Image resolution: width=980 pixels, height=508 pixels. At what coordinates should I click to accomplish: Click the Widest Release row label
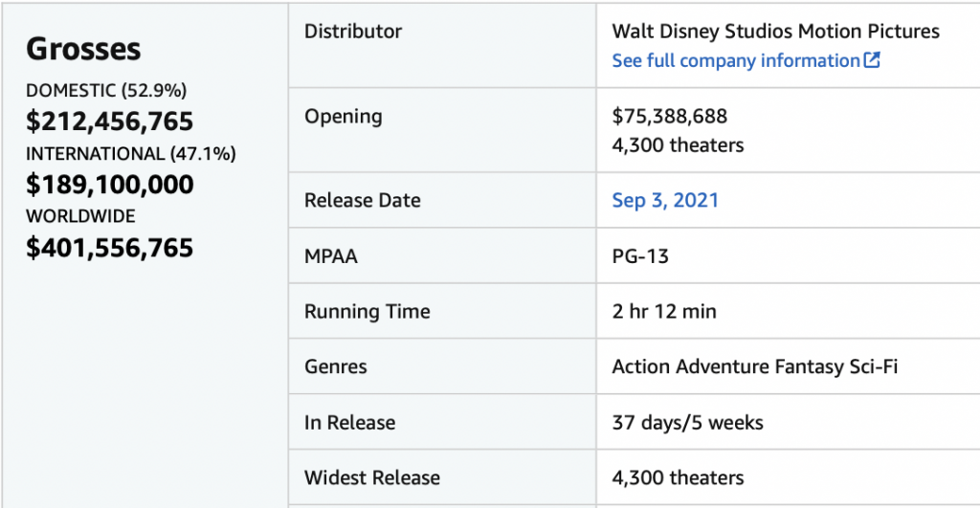point(372,478)
